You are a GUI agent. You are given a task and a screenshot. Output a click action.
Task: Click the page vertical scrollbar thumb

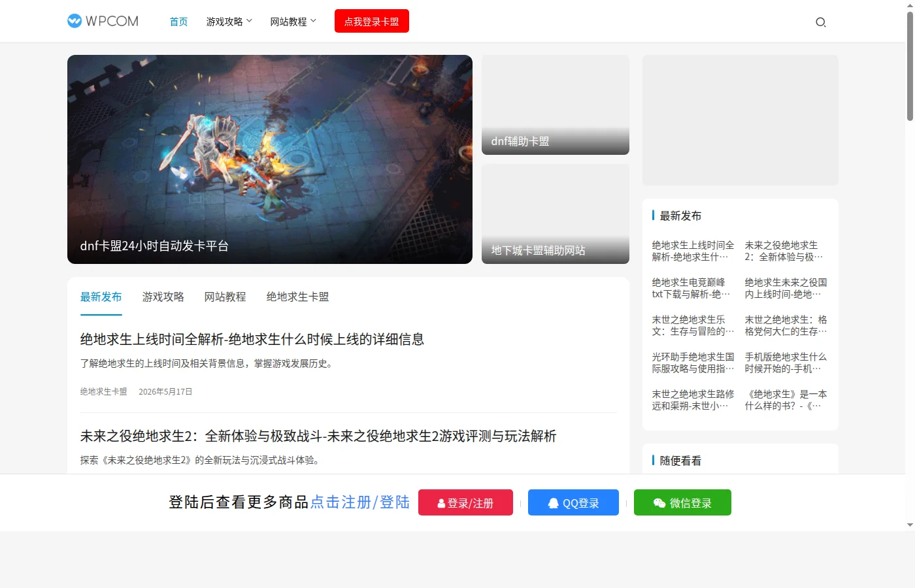coord(910,65)
